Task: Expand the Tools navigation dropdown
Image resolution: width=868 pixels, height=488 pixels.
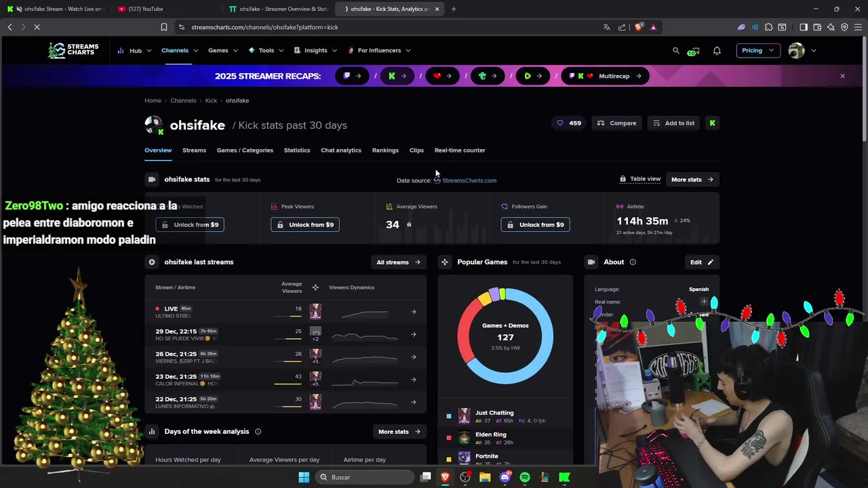Action: pyautogui.click(x=266, y=51)
